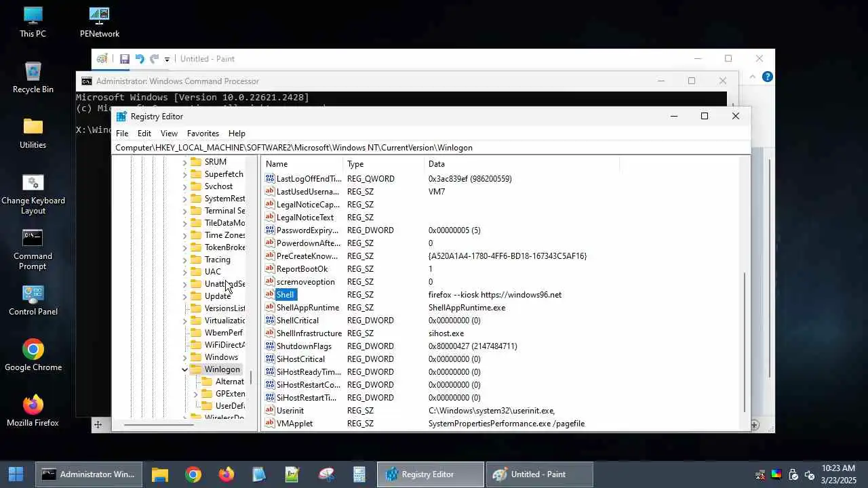868x488 pixels.
Task: Click Registry Editor taskbar button
Action: click(x=431, y=474)
